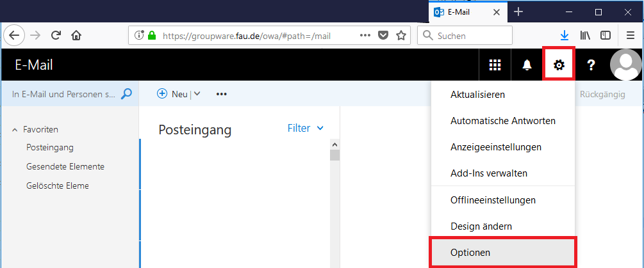644x268 pixels.
Task: Click the help question mark icon
Action: (x=591, y=65)
